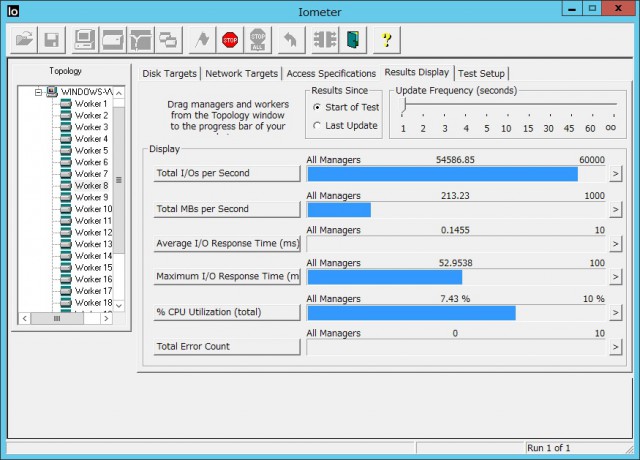Click the Update Frequency slider track

point(506,112)
